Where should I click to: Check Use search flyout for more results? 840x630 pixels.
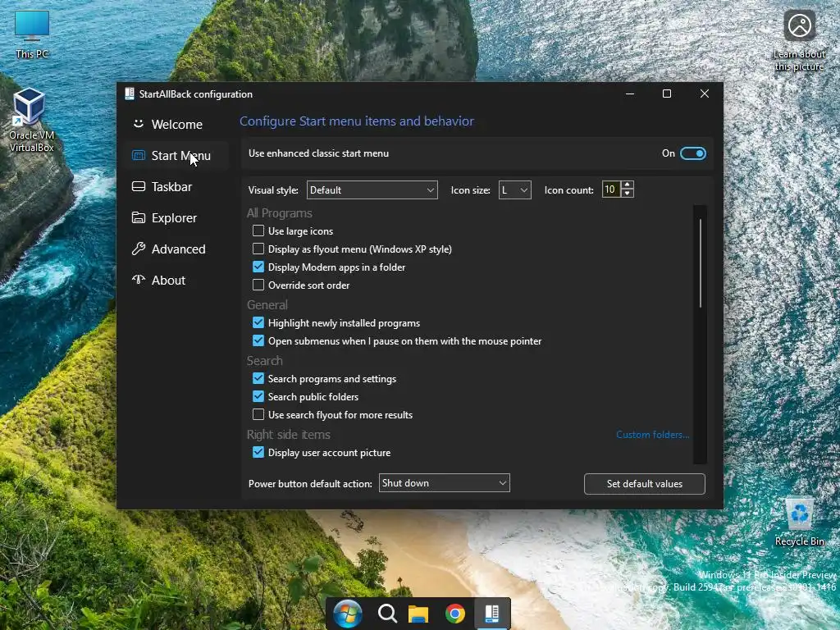coord(258,414)
